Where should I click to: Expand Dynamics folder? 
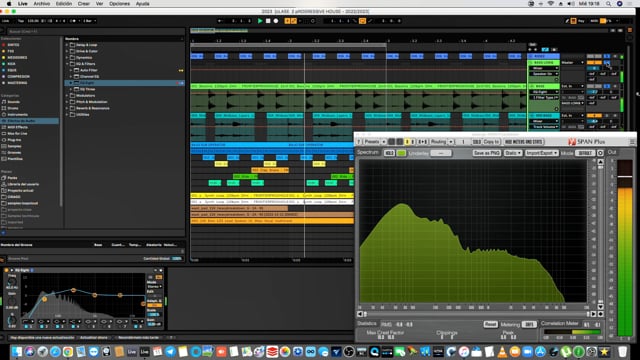pyautogui.click(x=67, y=58)
